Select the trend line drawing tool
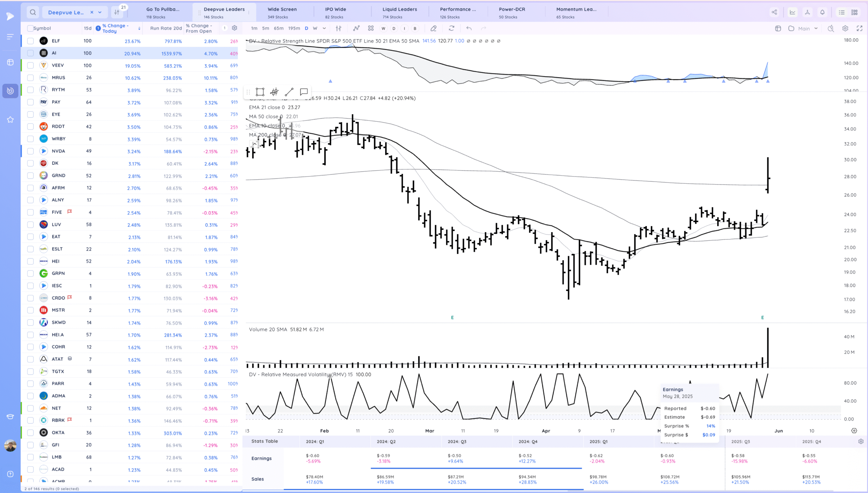868x493 pixels. (289, 92)
